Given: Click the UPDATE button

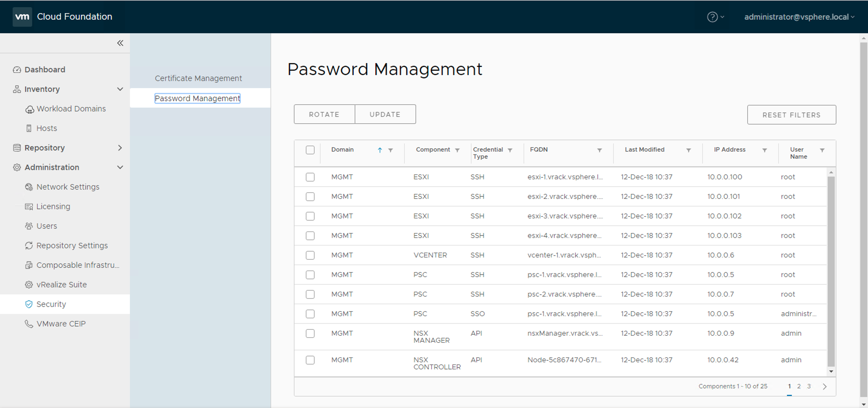Looking at the screenshot, I should tap(385, 114).
